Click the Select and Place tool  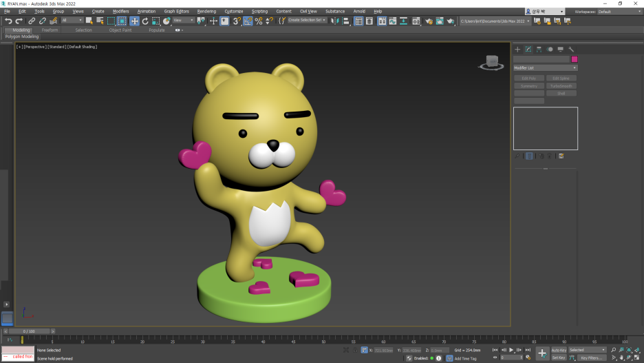coord(167,21)
